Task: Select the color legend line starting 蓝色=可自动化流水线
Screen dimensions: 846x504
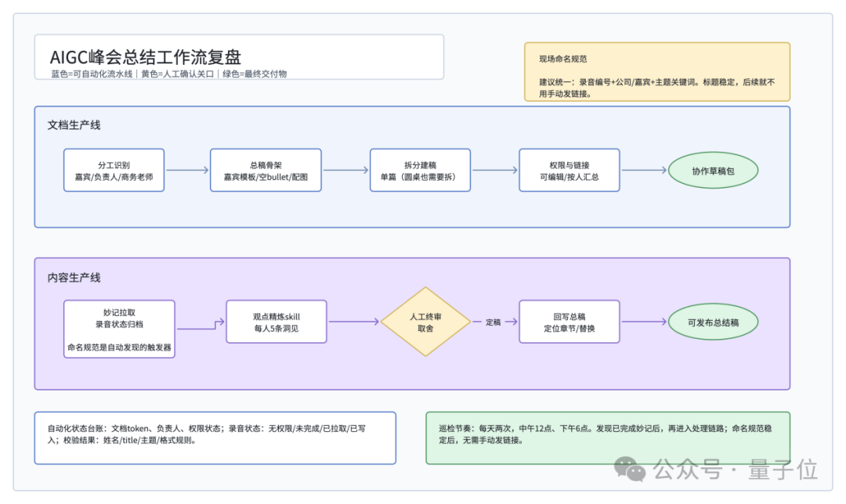Action: tap(169, 74)
